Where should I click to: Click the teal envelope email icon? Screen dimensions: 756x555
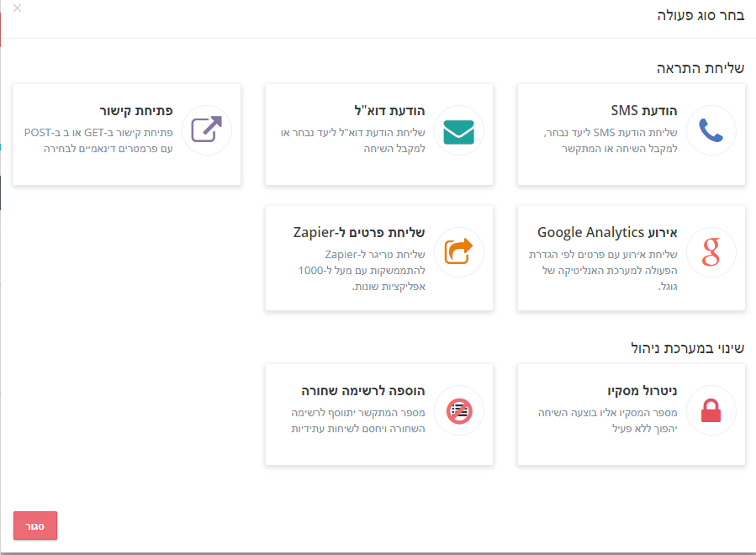pyautogui.click(x=458, y=132)
